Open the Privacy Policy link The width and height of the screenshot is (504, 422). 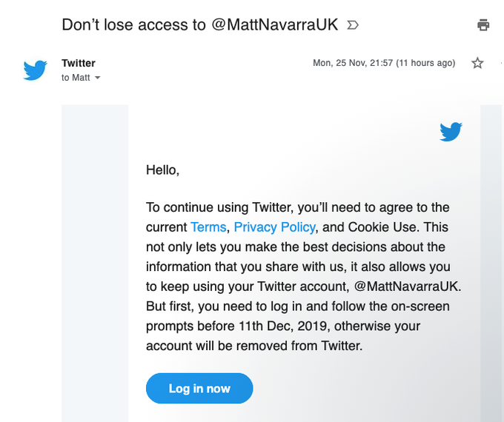coord(274,227)
